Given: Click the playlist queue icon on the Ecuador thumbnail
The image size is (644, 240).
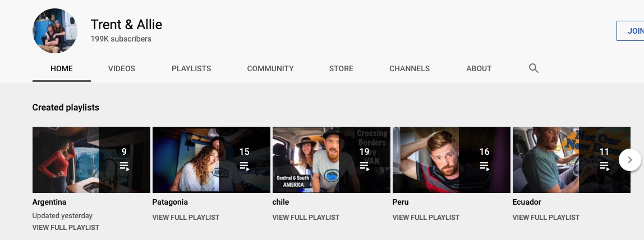Looking at the screenshot, I should 604,166.
